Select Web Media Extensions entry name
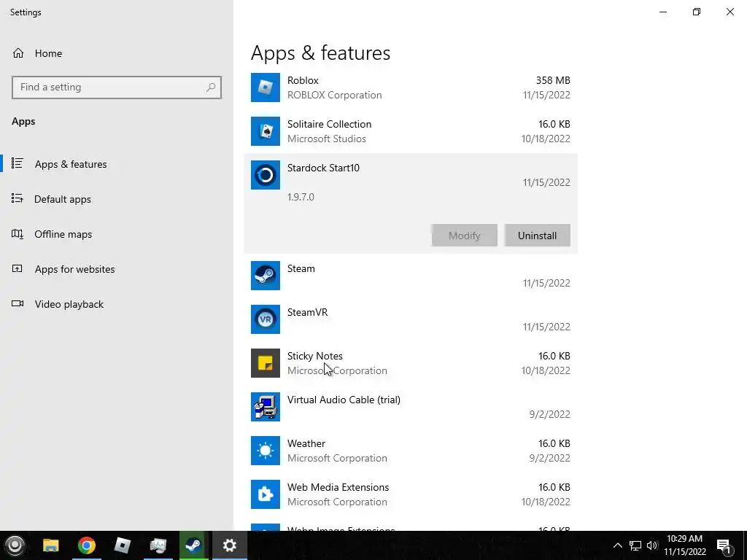Screen dimensions: 747x560 [338, 488]
